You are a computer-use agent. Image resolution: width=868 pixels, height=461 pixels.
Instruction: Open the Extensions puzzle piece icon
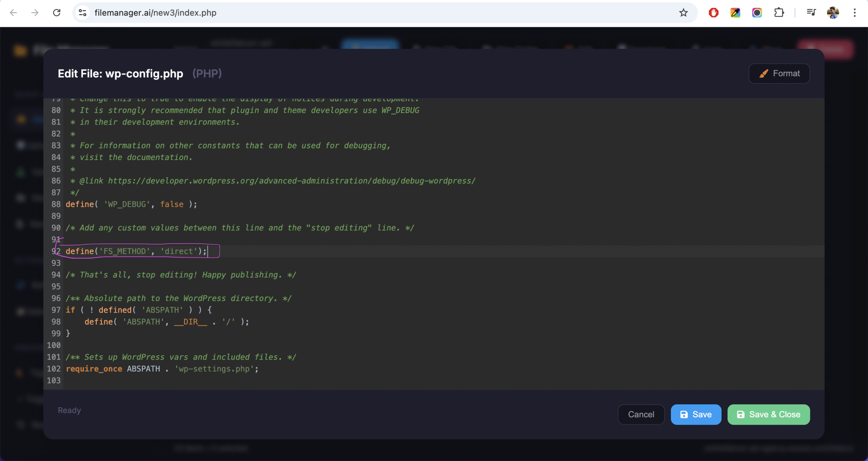pos(779,13)
